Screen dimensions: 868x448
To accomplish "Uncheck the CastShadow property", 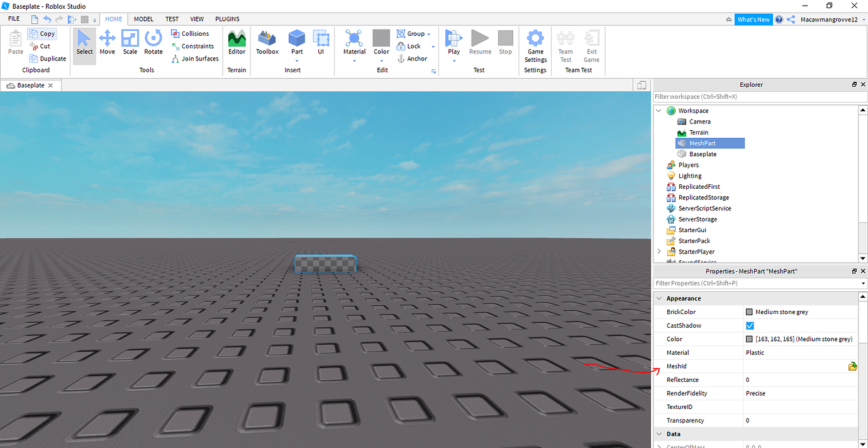I will pos(748,325).
